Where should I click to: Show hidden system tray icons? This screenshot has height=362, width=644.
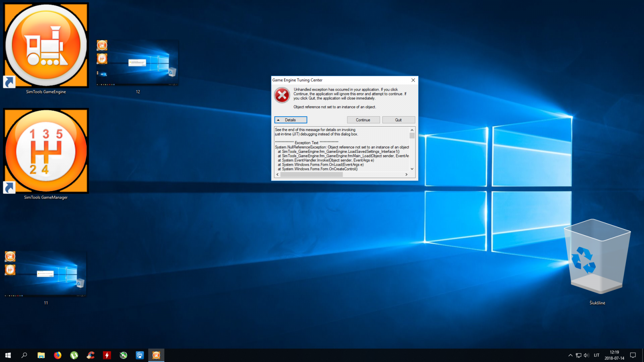(x=570, y=355)
